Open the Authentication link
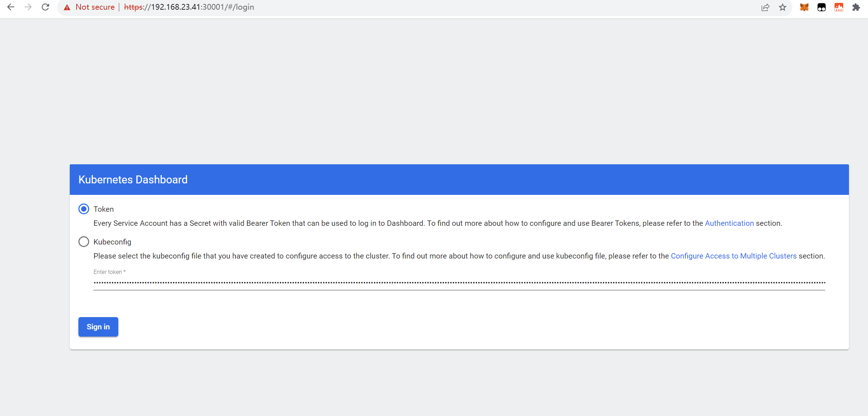The height and width of the screenshot is (416, 868). tap(729, 223)
